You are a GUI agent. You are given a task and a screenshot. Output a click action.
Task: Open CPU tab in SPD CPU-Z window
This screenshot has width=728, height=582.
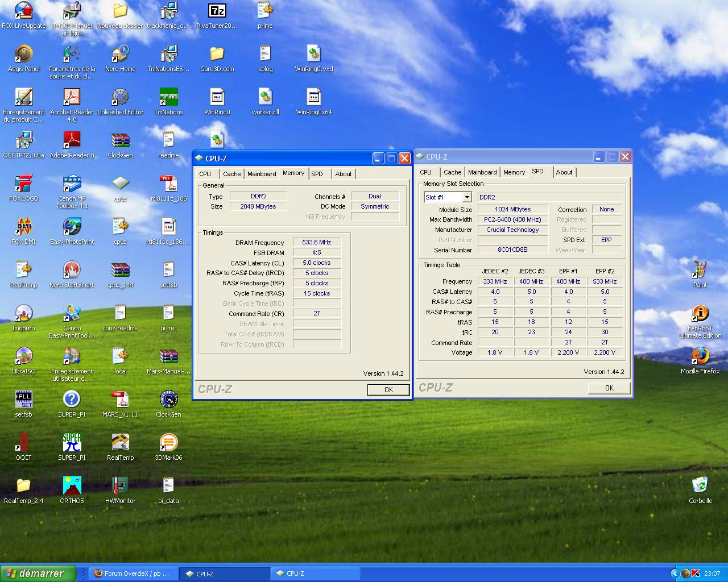pos(426,172)
